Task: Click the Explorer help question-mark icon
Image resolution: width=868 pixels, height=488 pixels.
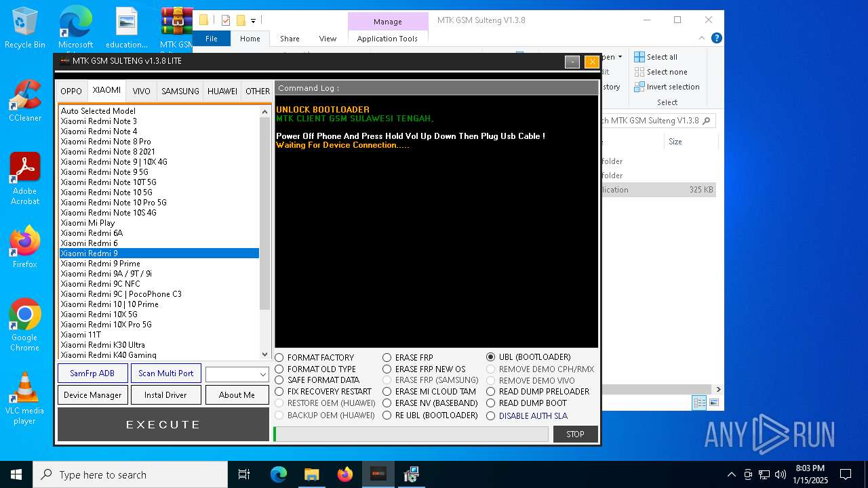Action: (716, 39)
